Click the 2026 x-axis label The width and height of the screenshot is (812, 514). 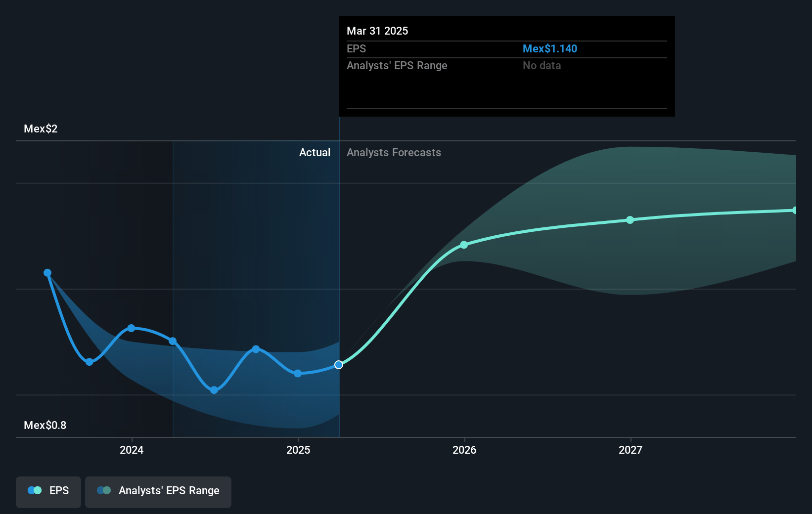point(464,450)
